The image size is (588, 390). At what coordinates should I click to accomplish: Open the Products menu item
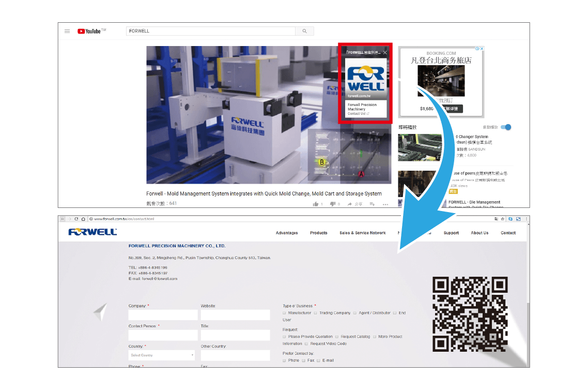tap(318, 233)
